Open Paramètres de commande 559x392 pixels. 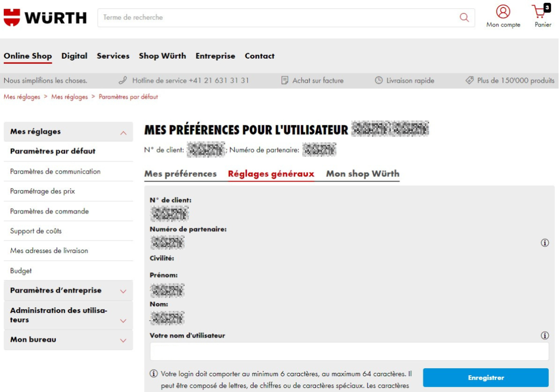click(x=68, y=211)
